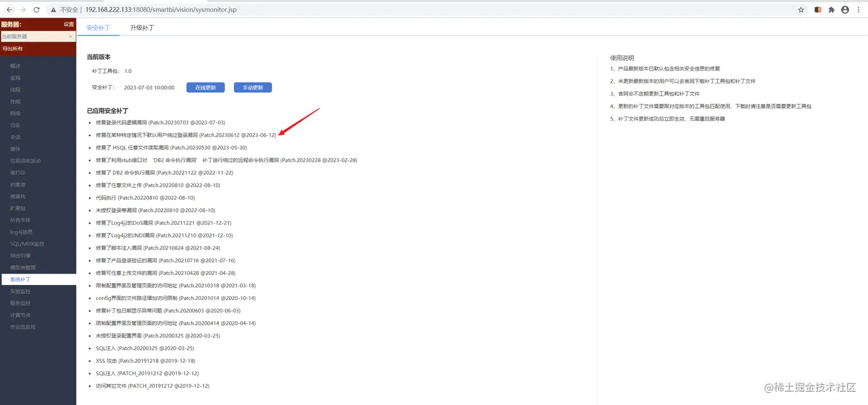Open 线程 in the sidebar menu
Image resolution: width=868 pixels, height=405 pixels.
pyautogui.click(x=15, y=89)
